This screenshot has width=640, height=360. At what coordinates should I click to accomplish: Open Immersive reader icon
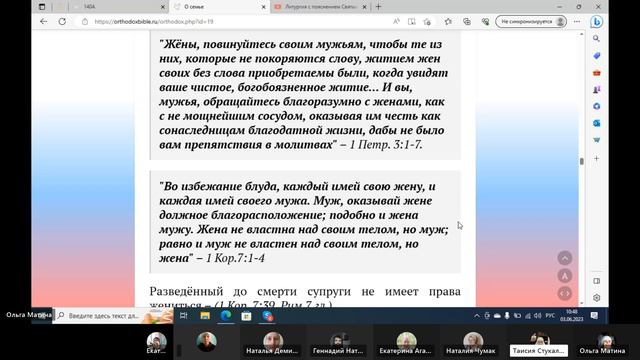pos(411,22)
